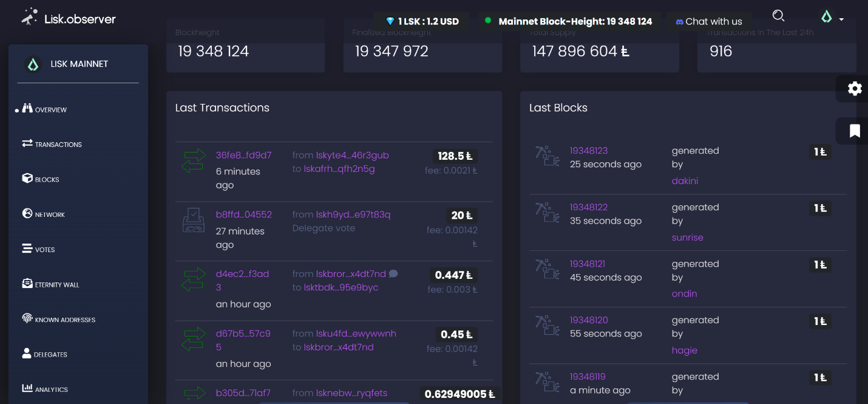Click transfer arrows icon for transaction 36fe8…fd9d7
868x404 pixels.
click(x=194, y=161)
